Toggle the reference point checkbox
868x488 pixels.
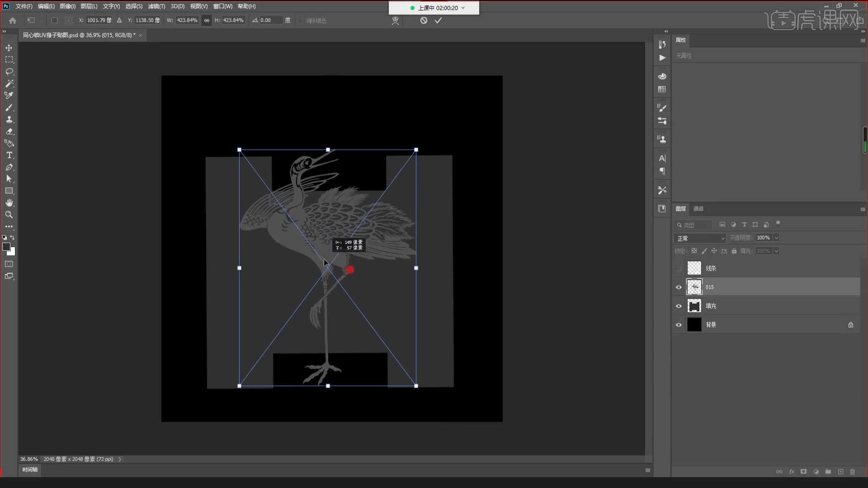(54, 20)
